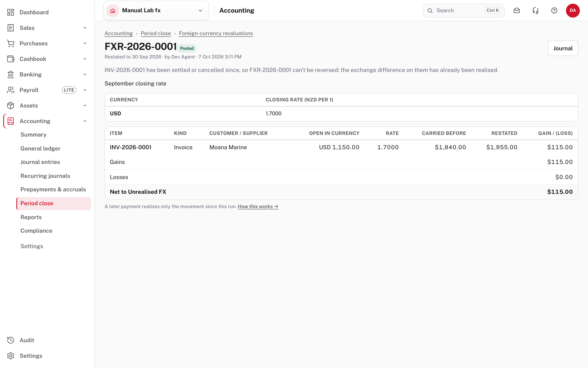Image resolution: width=588 pixels, height=368 pixels.
Task: Open the bottom Settings gear icon
Action: click(x=10, y=356)
